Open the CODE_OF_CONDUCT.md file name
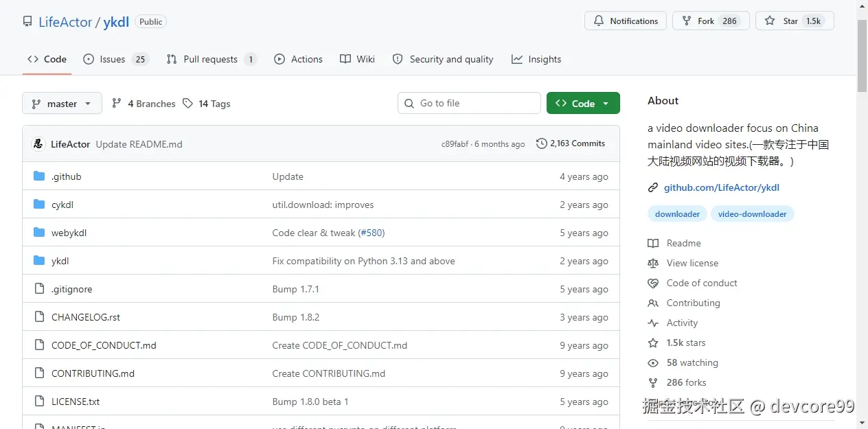Screen dimensions: 868x429 (x=104, y=345)
